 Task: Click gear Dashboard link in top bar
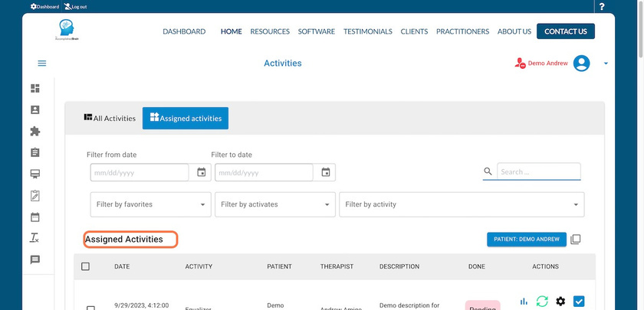tap(44, 7)
